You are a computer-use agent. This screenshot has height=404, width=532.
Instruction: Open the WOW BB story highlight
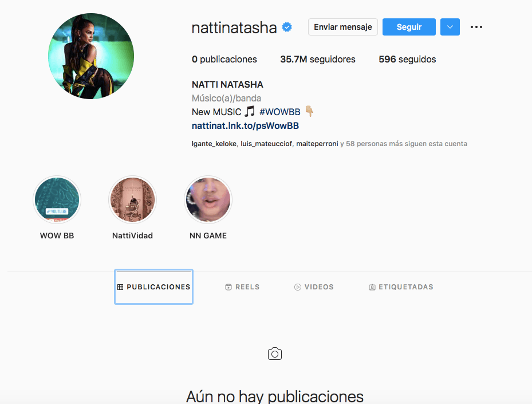(x=57, y=199)
